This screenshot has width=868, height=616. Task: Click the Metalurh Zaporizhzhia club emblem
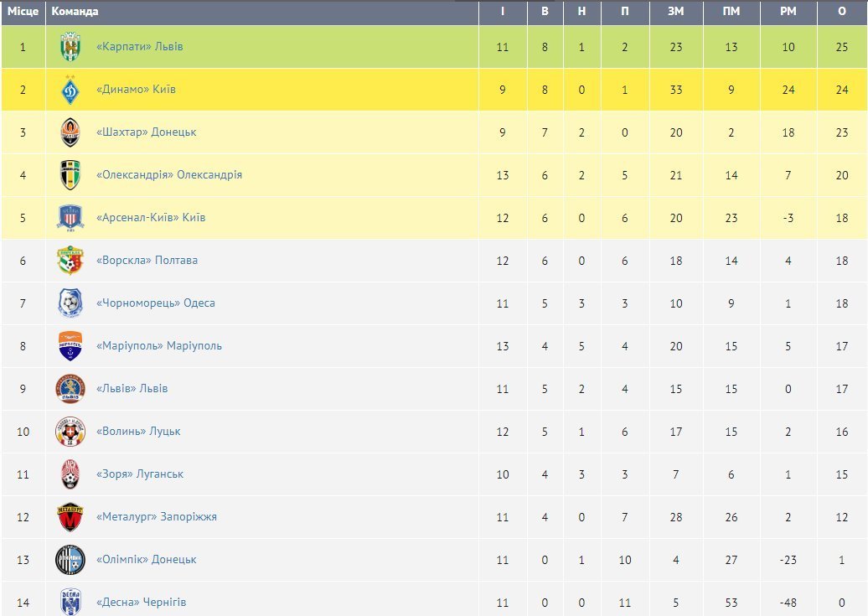(70, 517)
